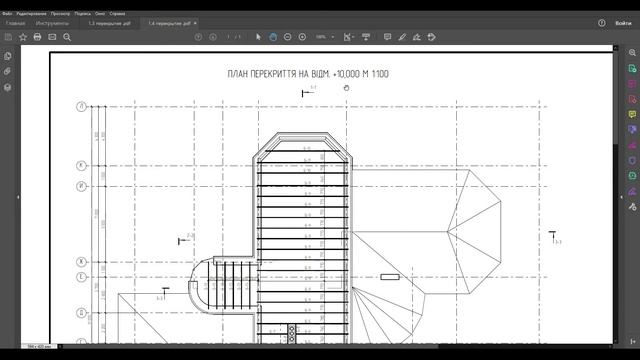
Task: Go to previous page arrow
Action: pos(198,37)
